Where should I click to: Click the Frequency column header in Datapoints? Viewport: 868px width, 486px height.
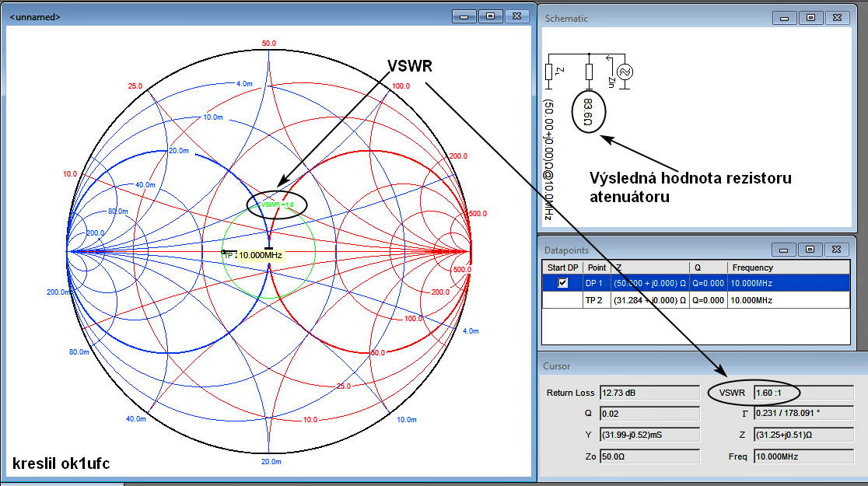[787, 267]
